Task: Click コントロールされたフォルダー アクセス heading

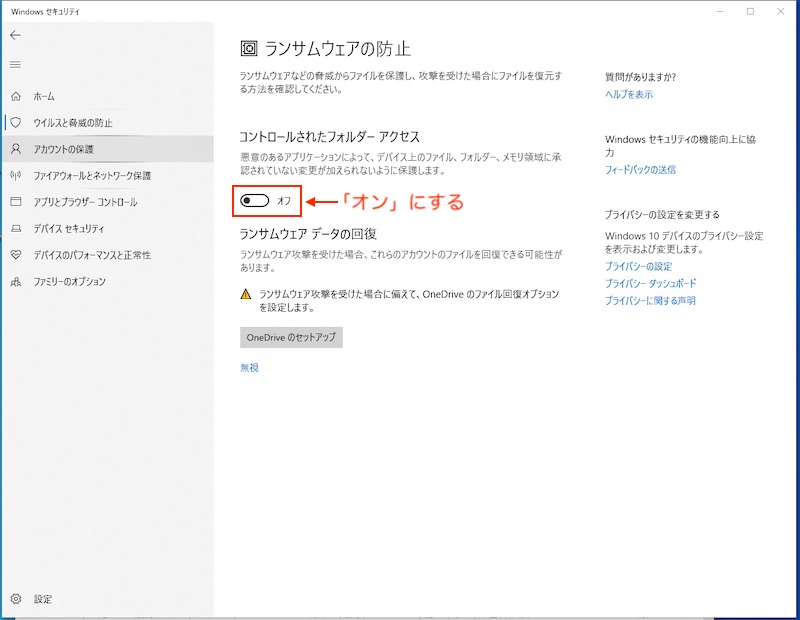Action: 330,137
